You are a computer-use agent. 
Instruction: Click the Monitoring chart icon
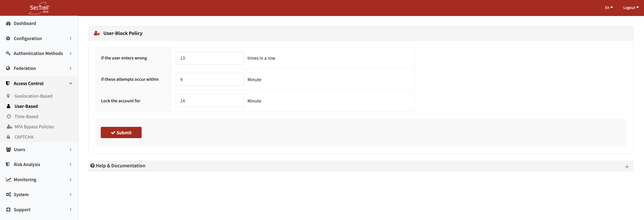[x=9, y=179]
